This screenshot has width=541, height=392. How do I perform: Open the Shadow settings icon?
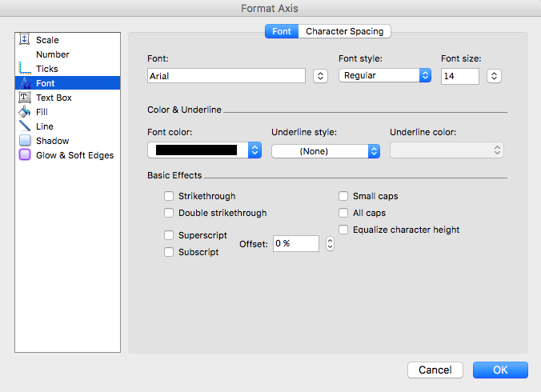tap(24, 141)
